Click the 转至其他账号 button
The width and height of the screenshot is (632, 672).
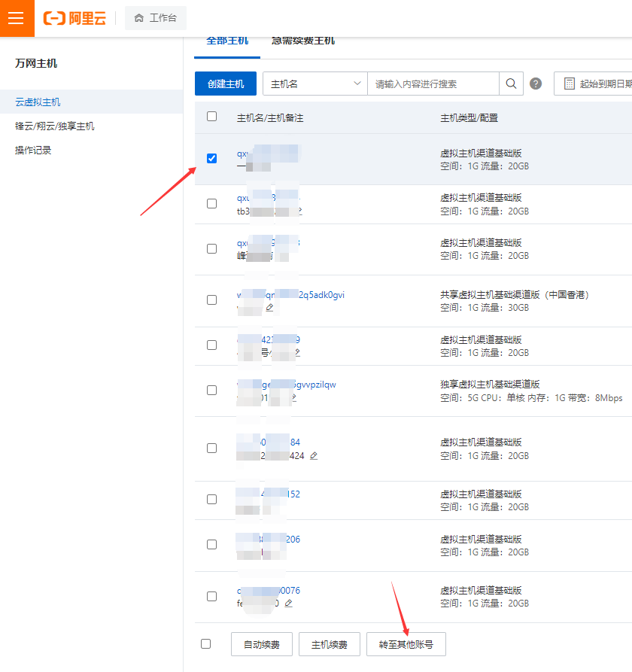(x=406, y=643)
